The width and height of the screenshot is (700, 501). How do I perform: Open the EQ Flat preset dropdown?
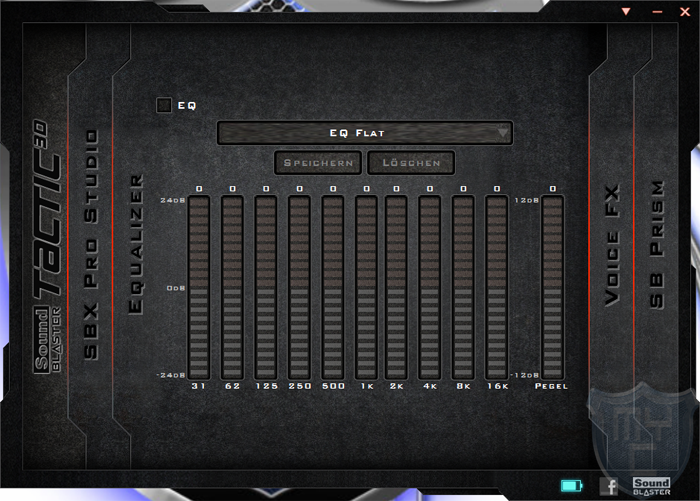[x=365, y=133]
